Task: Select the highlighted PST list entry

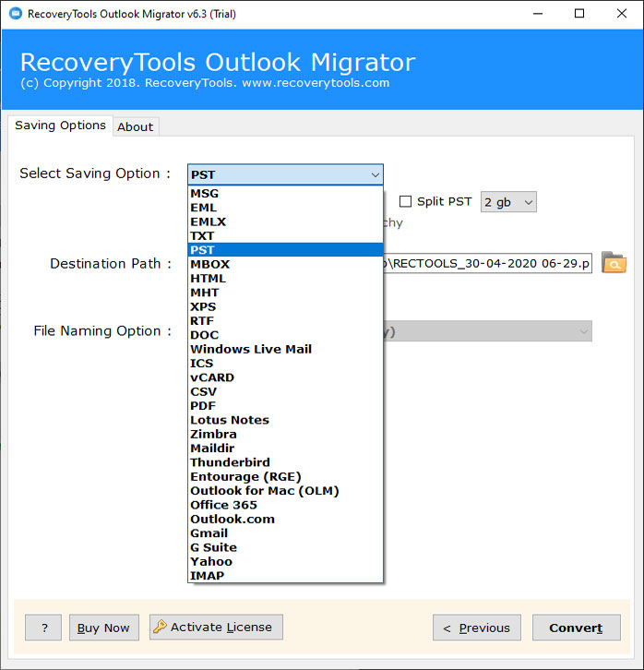Action: (x=285, y=250)
